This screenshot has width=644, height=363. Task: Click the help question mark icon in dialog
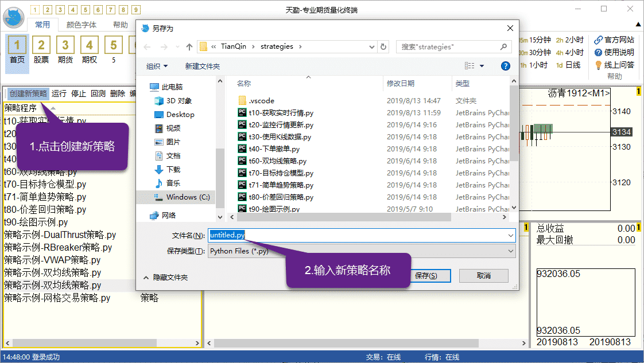pos(505,66)
